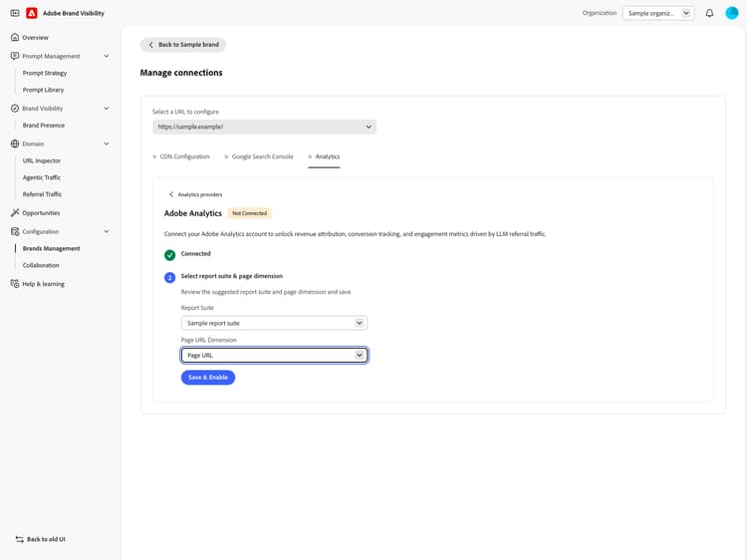Click Back to Sample brand button
Screen dimensions: 747x560
pyautogui.click(x=183, y=44)
